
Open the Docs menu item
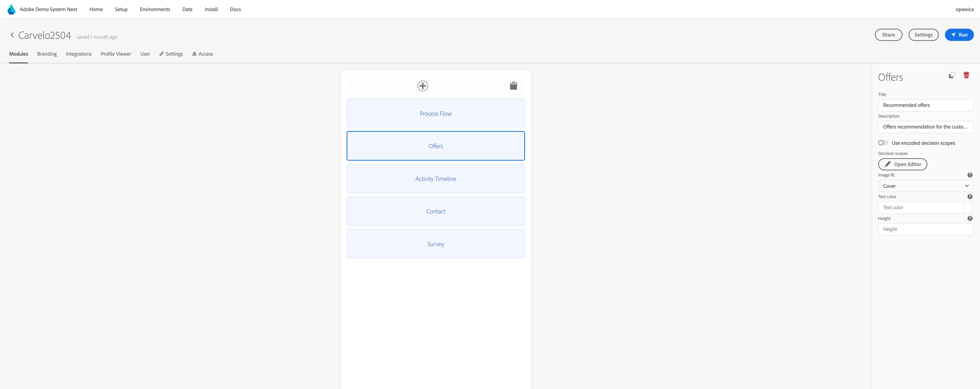click(x=235, y=9)
